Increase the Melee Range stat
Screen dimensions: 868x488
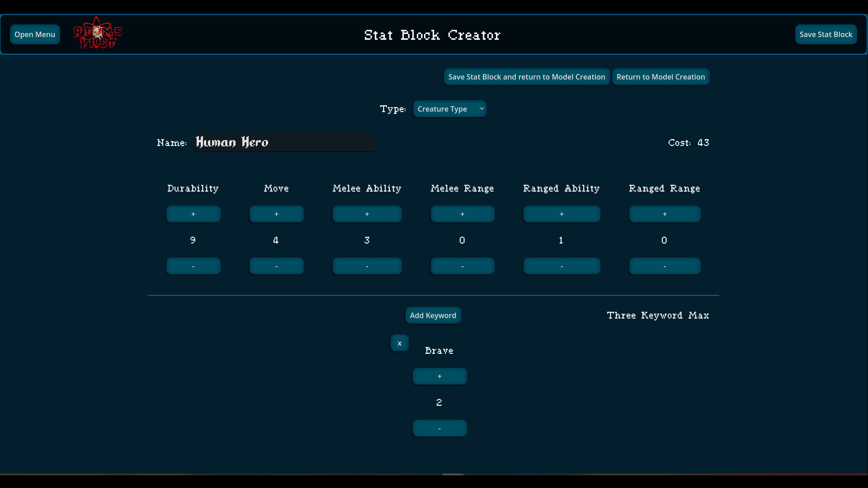coord(462,214)
